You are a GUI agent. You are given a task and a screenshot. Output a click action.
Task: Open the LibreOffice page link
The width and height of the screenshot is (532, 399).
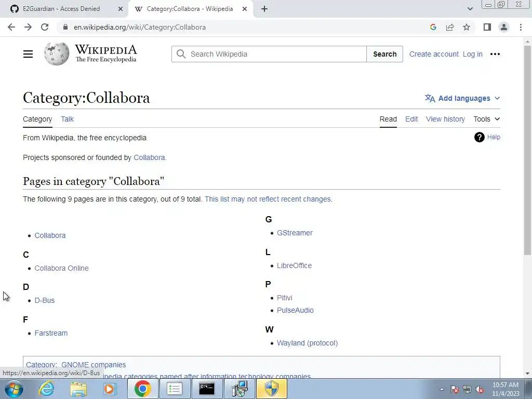point(294,265)
